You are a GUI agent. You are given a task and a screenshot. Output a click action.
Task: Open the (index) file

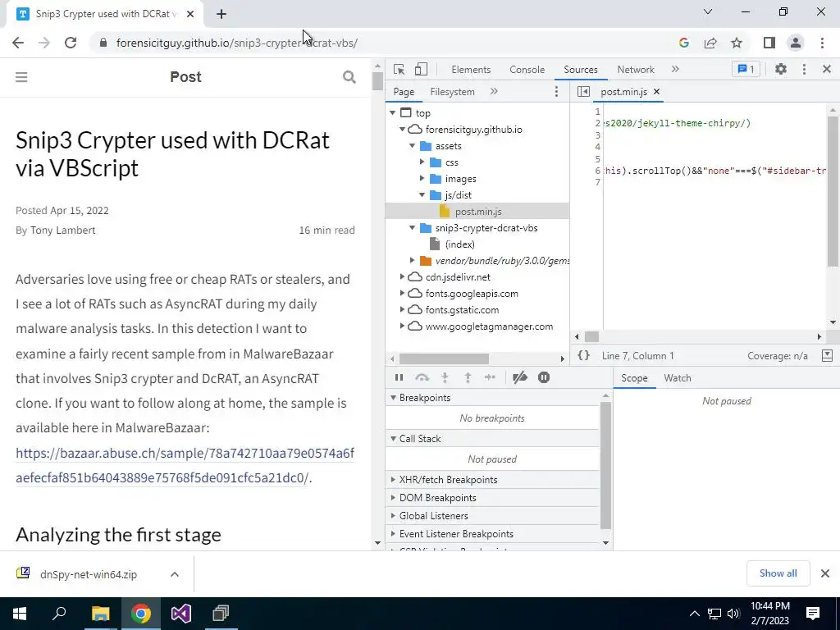tap(459, 244)
